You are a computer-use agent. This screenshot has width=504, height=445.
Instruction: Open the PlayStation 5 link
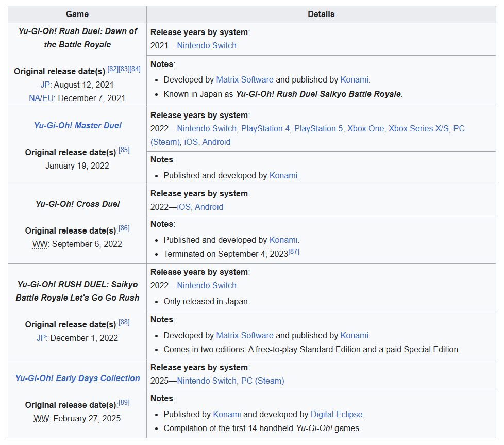point(318,128)
